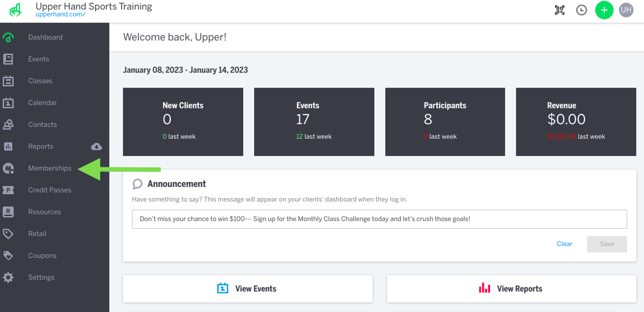This screenshot has height=312, width=644.
Task: Open the UH user avatar menu
Action: pyautogui.click(x=626, y=10)
